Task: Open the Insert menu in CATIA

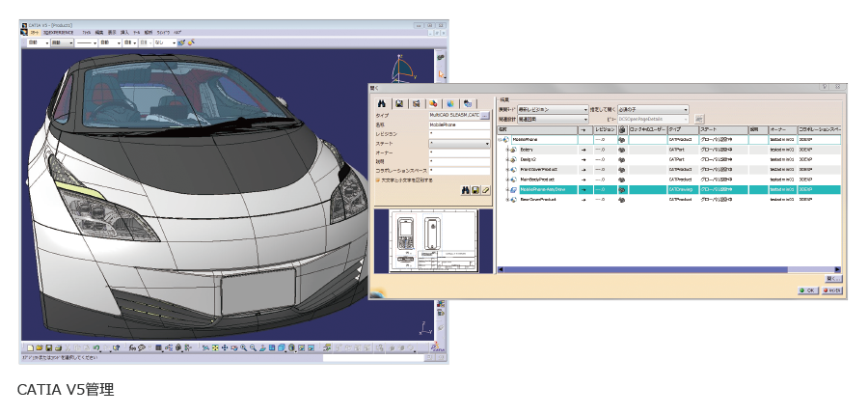Action: click(x=124, y=32)
